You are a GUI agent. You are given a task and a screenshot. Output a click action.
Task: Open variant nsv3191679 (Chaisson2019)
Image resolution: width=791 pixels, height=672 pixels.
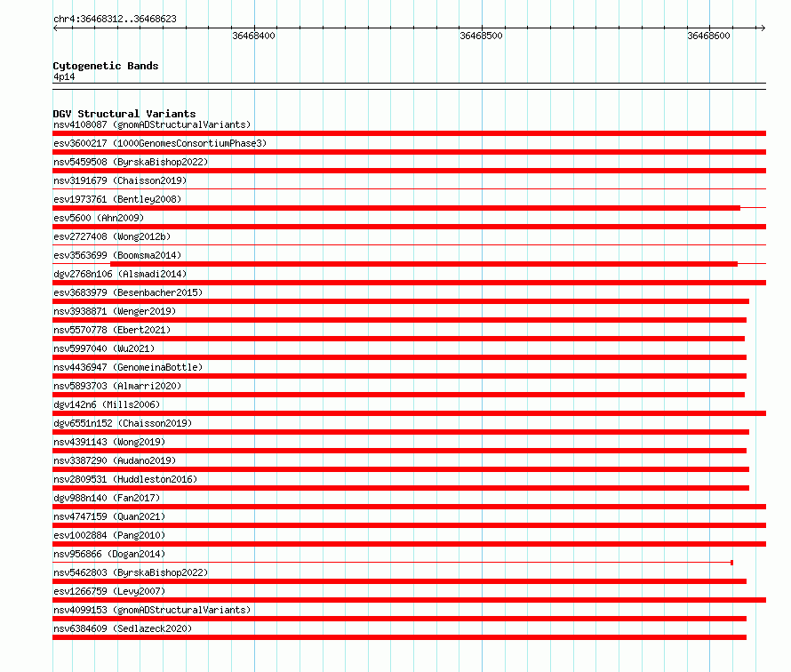click(120, 180)
